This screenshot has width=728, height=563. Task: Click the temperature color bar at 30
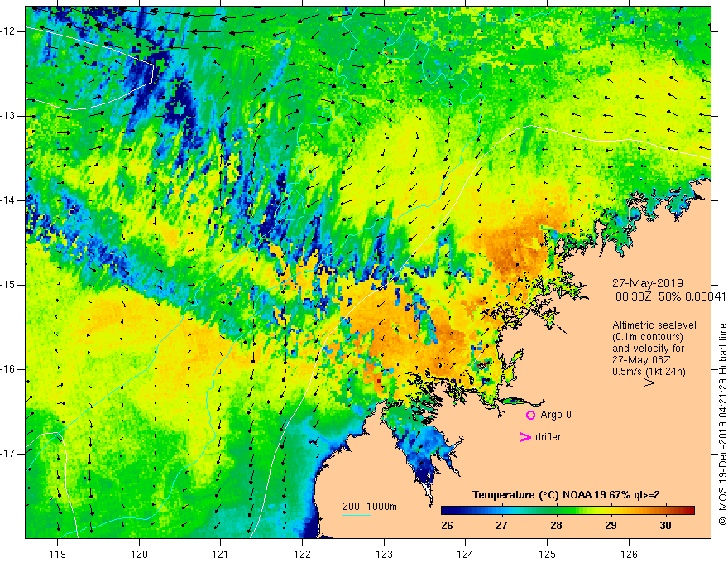(x=666, y=511)
